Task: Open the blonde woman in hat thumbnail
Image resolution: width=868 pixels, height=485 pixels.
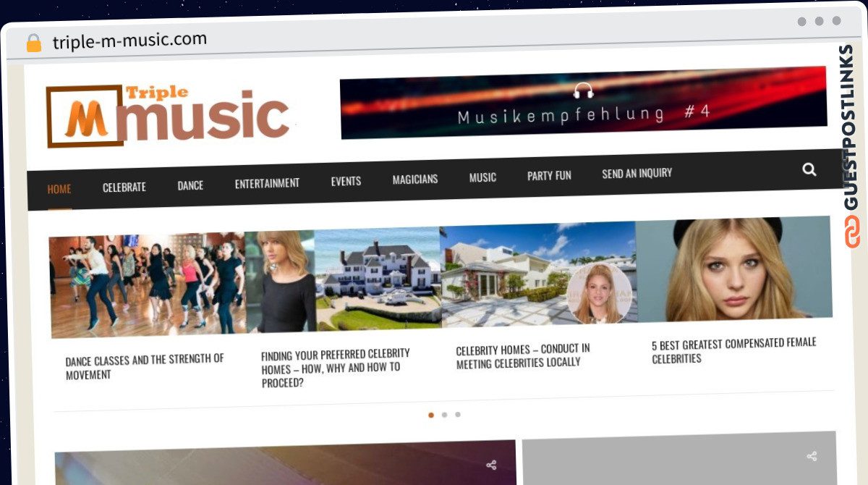Action: (x=734, y=269)
